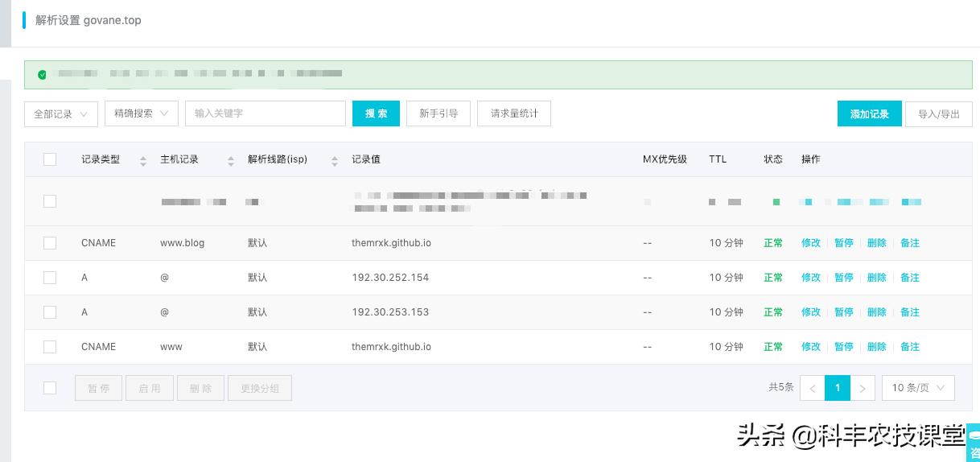Click the 搜索 button

click(376, 113)
